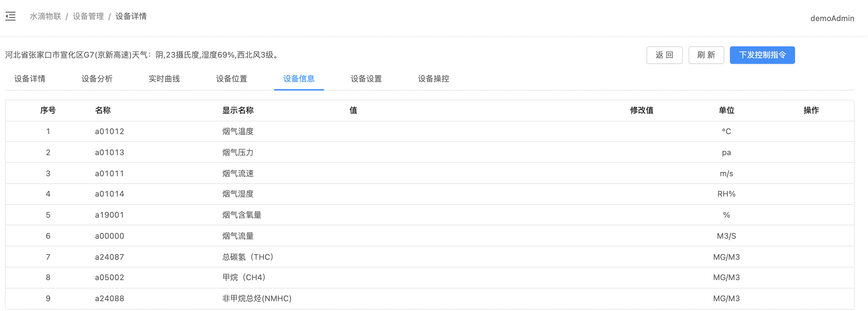Select the 实时曲线 tab
This screenshot has width=868, height=311.
tap(164, 79)
